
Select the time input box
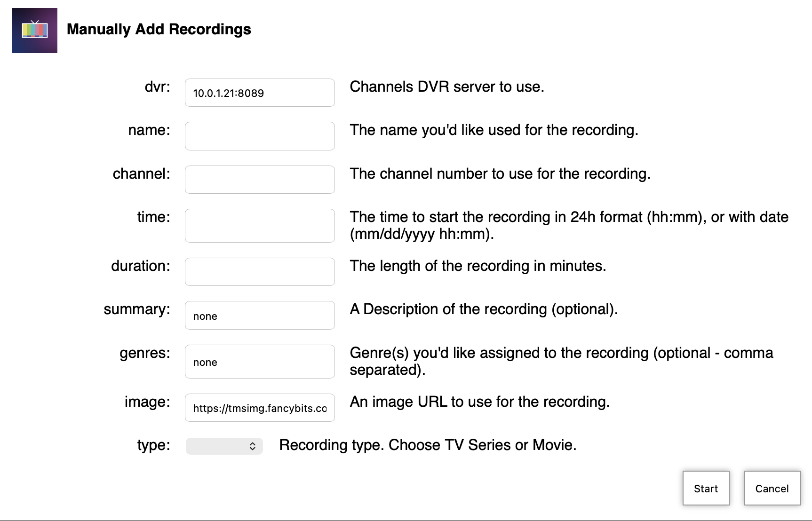(260, 226)
